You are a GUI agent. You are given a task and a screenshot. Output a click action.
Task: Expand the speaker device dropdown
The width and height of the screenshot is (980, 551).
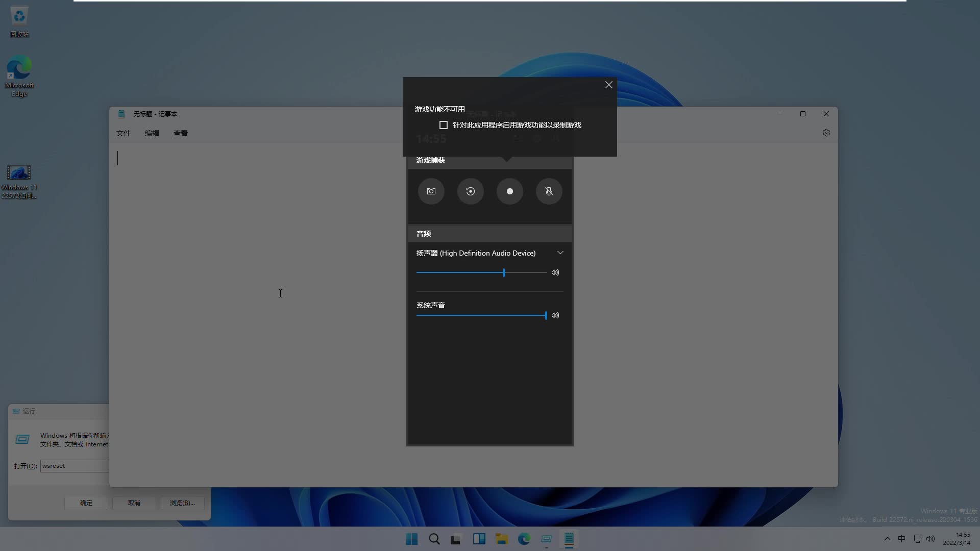pyautogui.click(x=560, y=253)
